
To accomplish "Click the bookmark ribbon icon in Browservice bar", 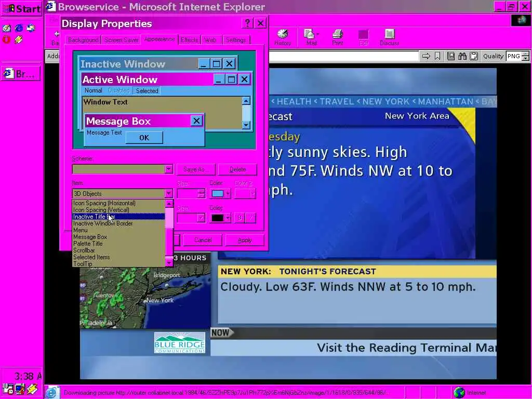I will click(x=437, y=56).
